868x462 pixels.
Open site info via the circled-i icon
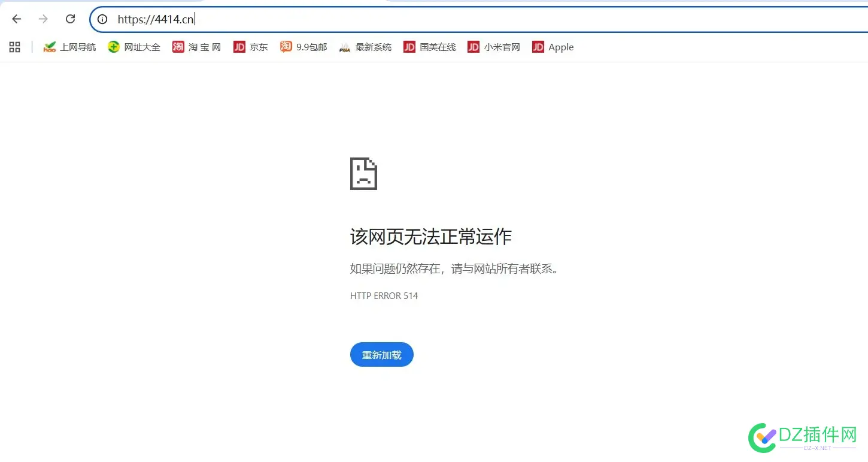pyautogui.click(x=102, y=19)
